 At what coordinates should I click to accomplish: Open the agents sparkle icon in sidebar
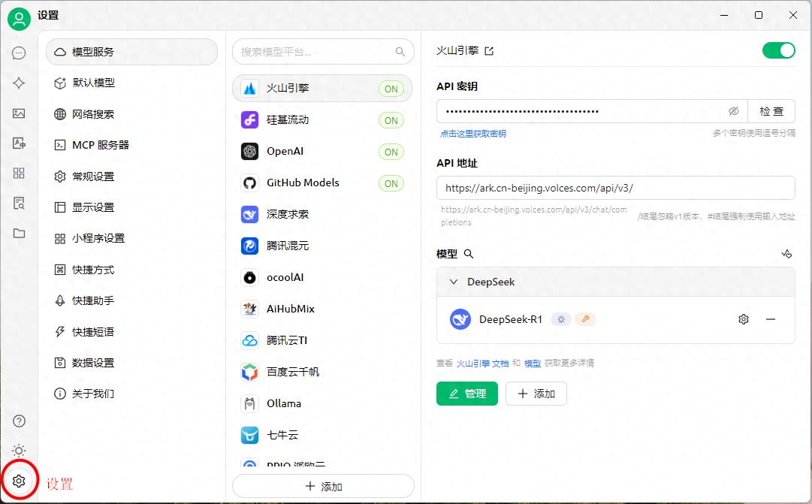[19, 83]
